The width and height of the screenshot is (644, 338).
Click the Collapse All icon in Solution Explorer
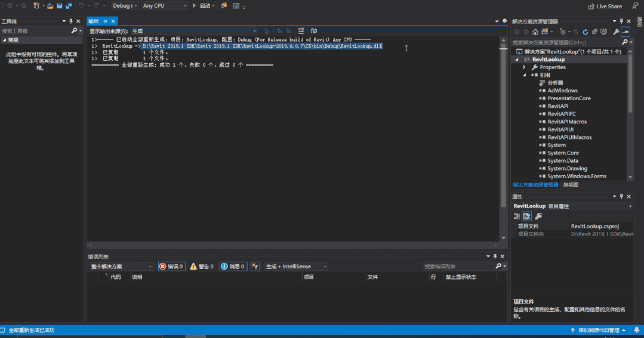coord(594,32)
